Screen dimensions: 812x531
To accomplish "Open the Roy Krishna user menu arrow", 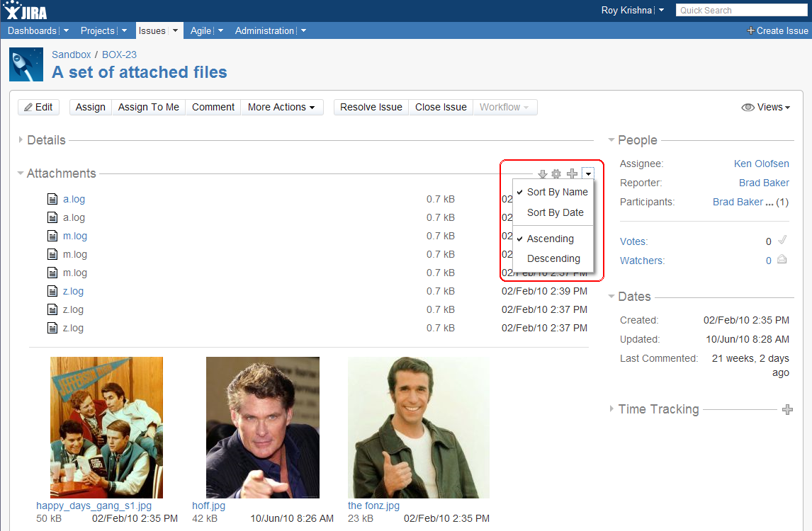I will [661, 11].
